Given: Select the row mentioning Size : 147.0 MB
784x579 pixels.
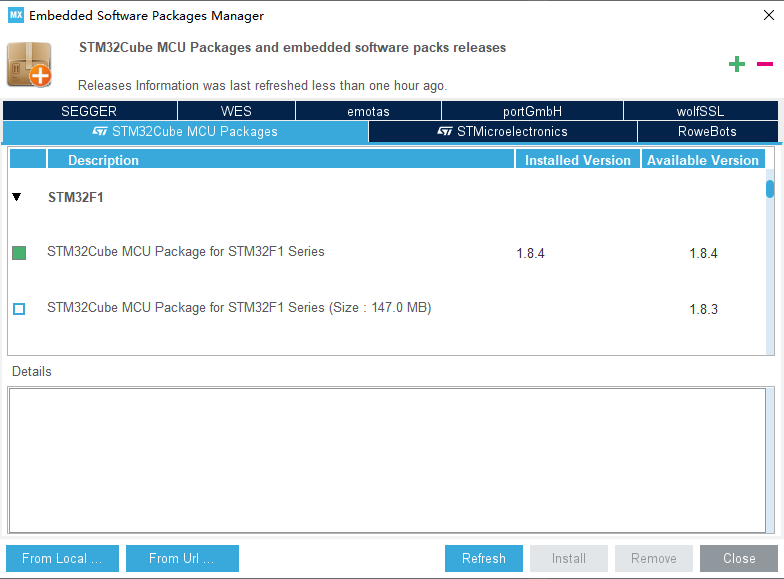Looking at the screenshot, I should click(387, 308).
